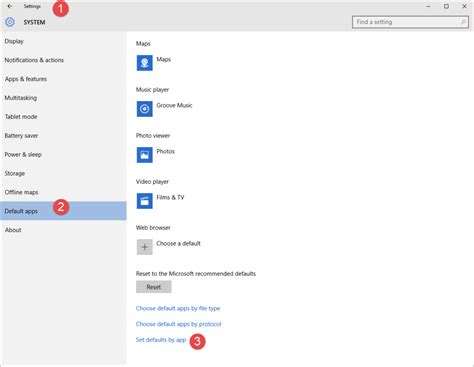Open Notifications & actions settings

pyautogui.click(x=63, y=60)
